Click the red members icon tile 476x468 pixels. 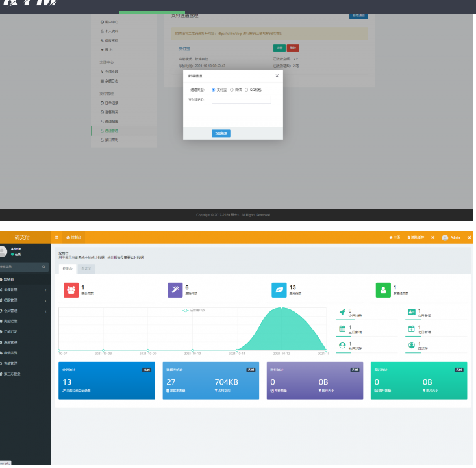pos(71,290)
